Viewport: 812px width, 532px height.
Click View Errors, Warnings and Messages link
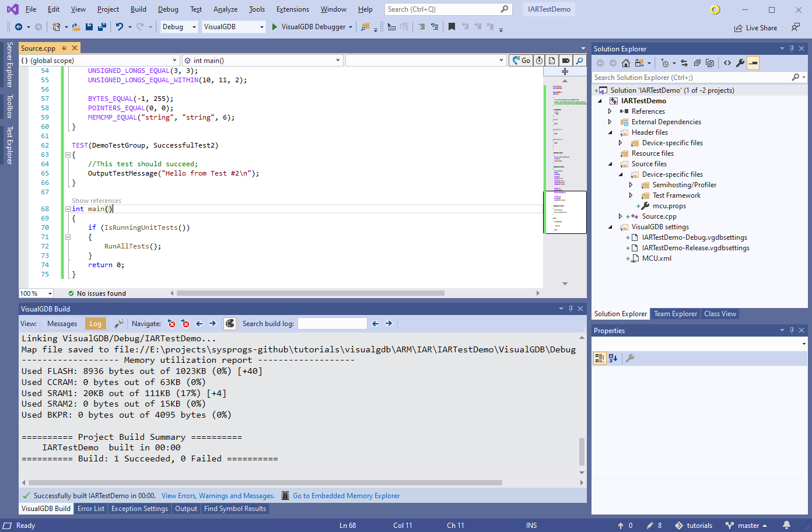pyautogui.click(x=218, y=496)
